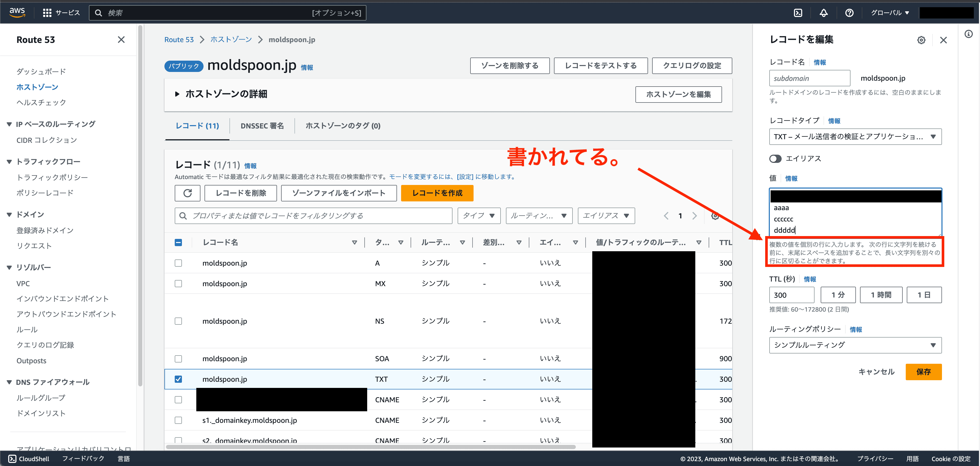Open the records table preferences gear
The width and height of the screenshot is (980, 466).
tap(715, 216)
